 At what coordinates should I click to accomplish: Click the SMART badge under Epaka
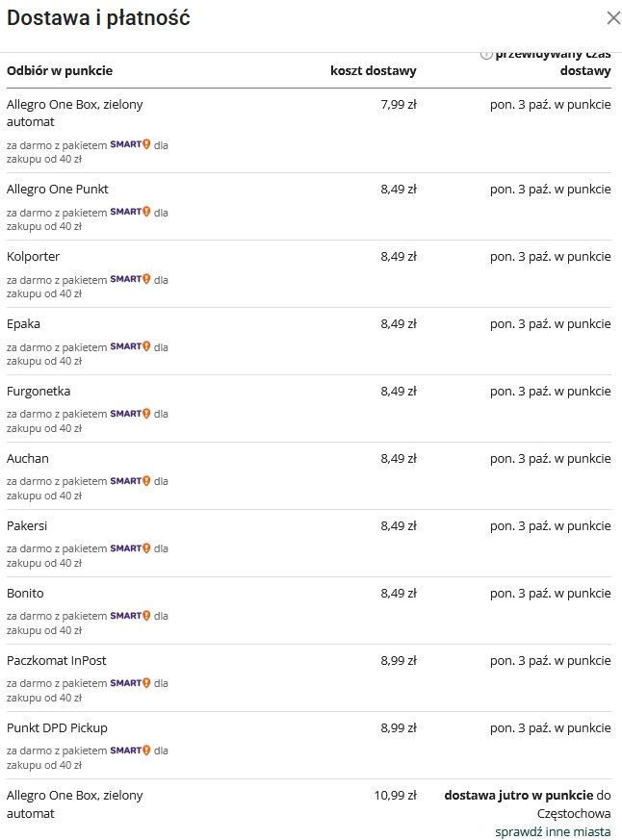(131, 346)
